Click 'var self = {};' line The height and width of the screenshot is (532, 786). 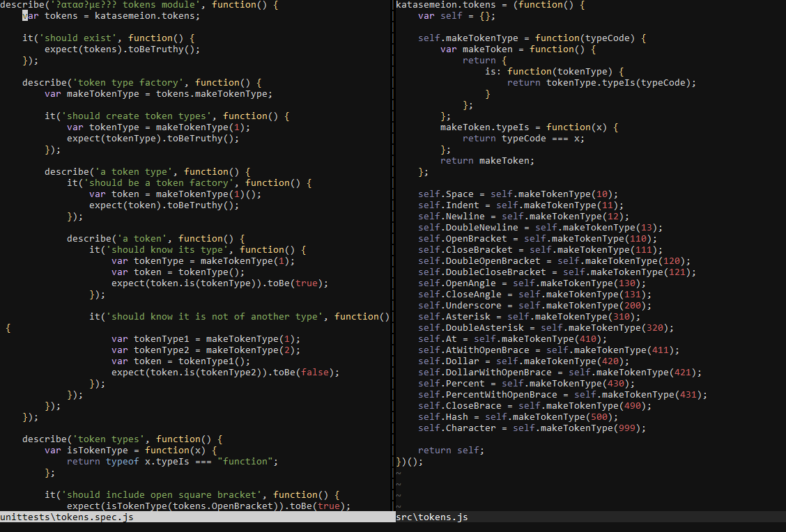tap(456, 16)
